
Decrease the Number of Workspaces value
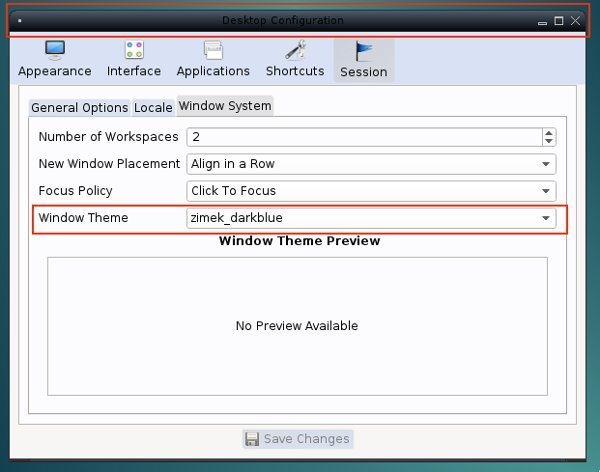(548, 141)
